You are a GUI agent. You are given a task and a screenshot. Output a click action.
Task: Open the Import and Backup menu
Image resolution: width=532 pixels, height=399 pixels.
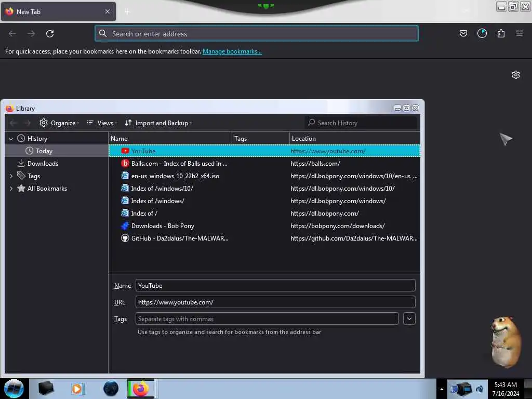point(158,123)
